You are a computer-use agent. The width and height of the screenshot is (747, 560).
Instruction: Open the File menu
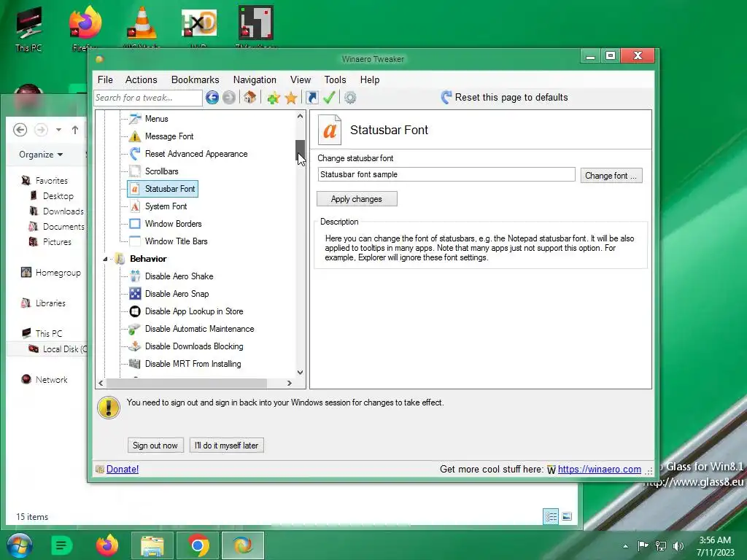pyautogui.click(x=105, y=79)
